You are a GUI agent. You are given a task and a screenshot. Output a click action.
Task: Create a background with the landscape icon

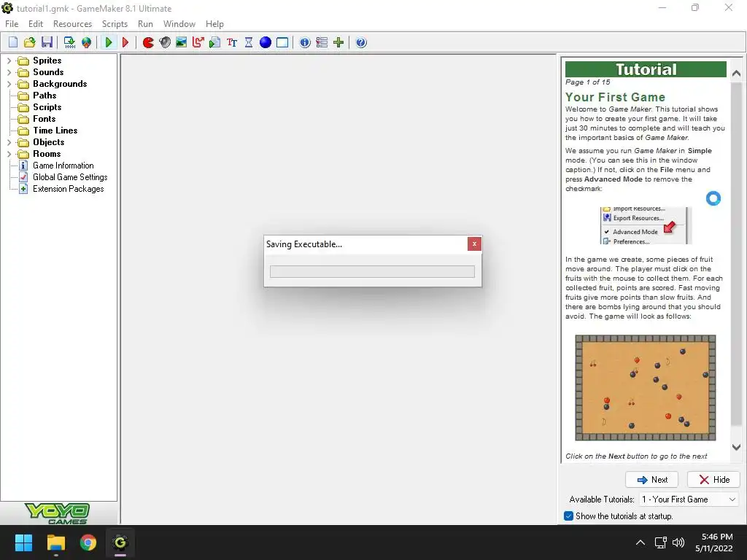tap(181, 42)
